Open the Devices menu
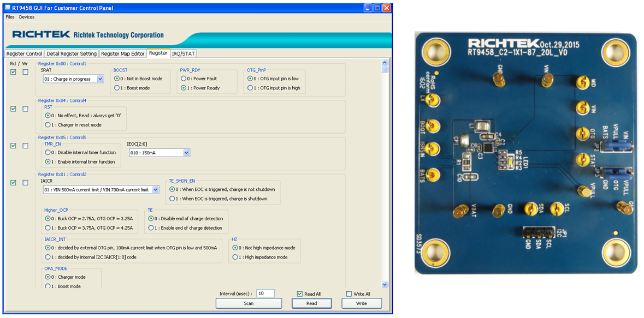 [26, 17]
